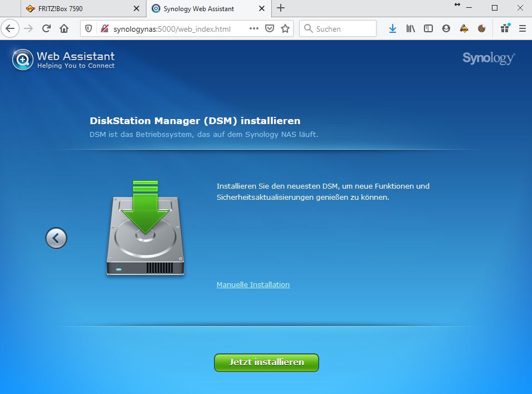Click the Suchen search field

[338, 29]
